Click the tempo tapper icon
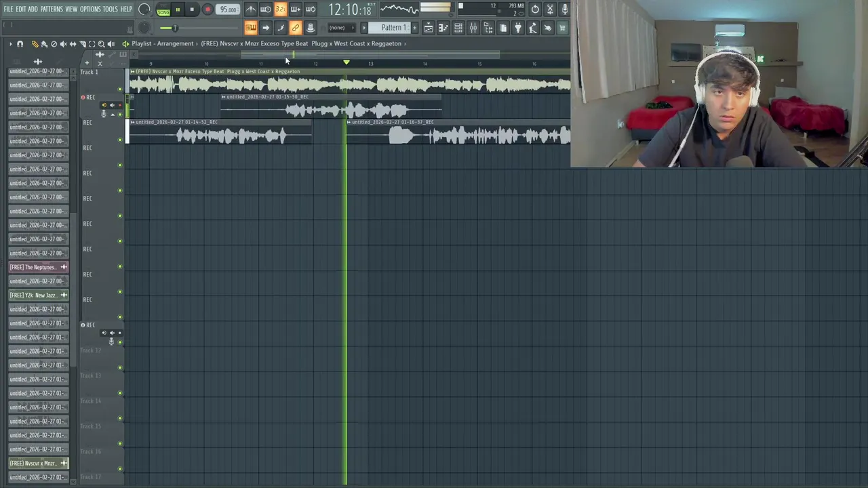Image resolution: width=868 pixels, height=488 pixels. point(533,28)
